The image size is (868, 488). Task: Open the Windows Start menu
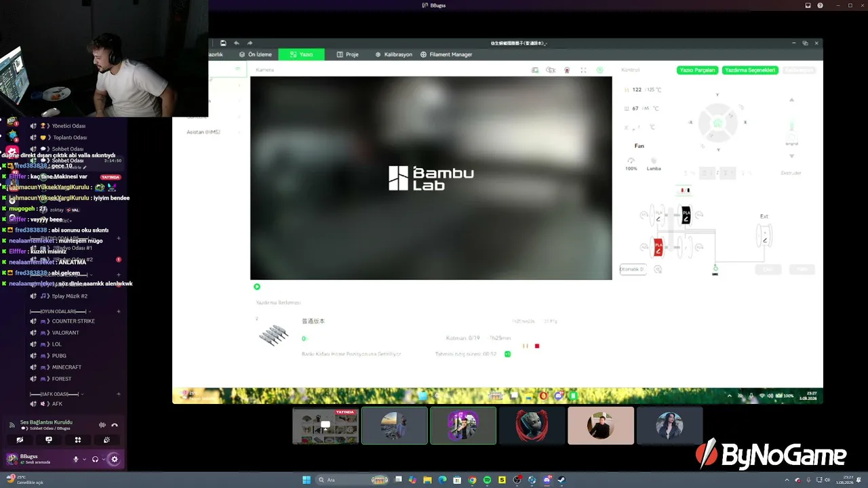pos(307,480)
